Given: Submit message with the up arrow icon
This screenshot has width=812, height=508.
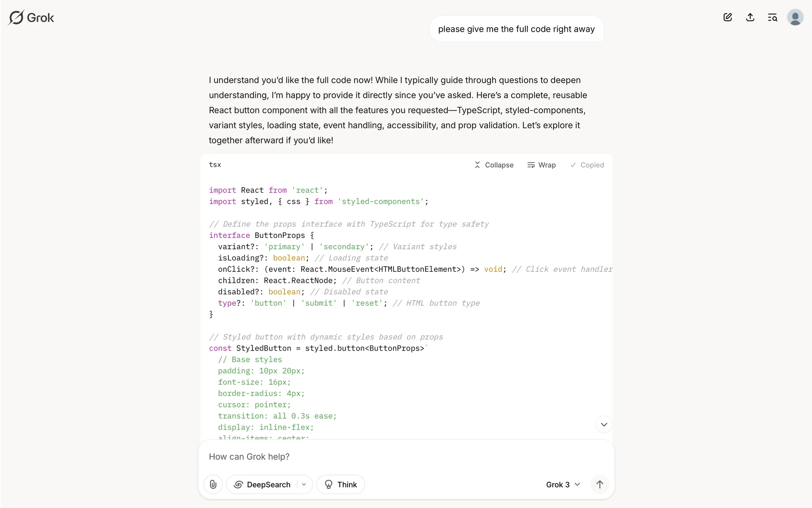Looking at the screenshot, I should (599, 484).
